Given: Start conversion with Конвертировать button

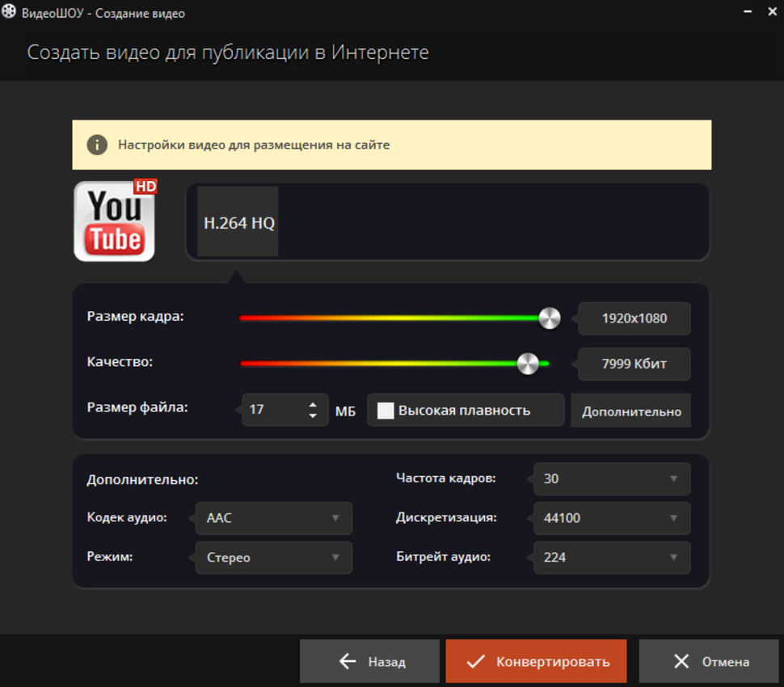Looking at the screenshot, I should [536, 661].
